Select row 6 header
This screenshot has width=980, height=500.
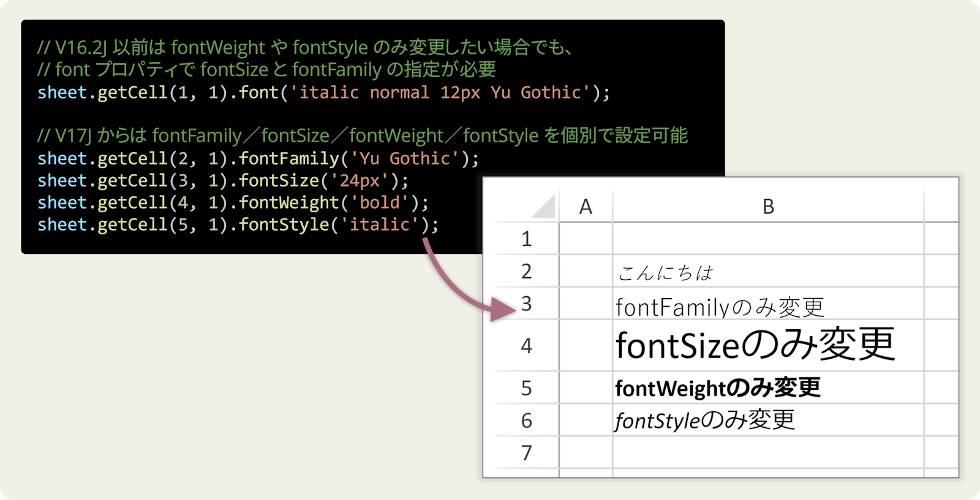(527, 420)
